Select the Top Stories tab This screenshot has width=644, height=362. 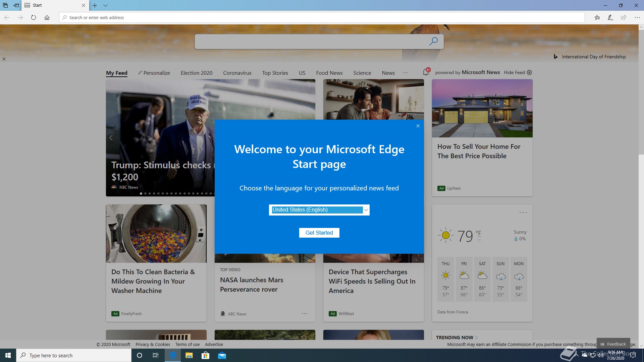(275, 73)
